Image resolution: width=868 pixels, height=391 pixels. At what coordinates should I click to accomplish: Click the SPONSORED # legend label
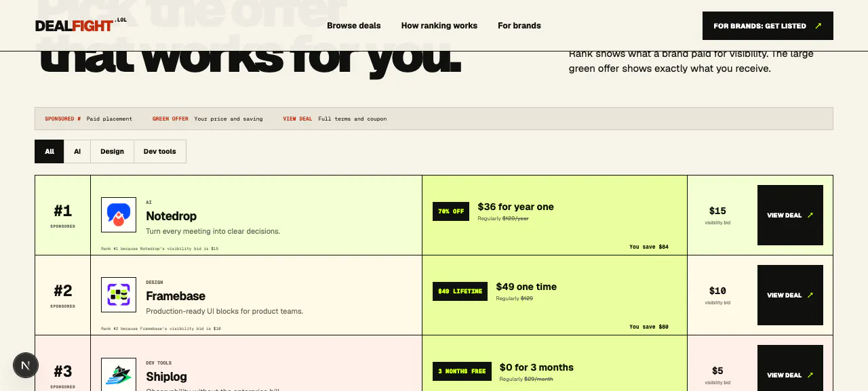[x=63, y=119]
